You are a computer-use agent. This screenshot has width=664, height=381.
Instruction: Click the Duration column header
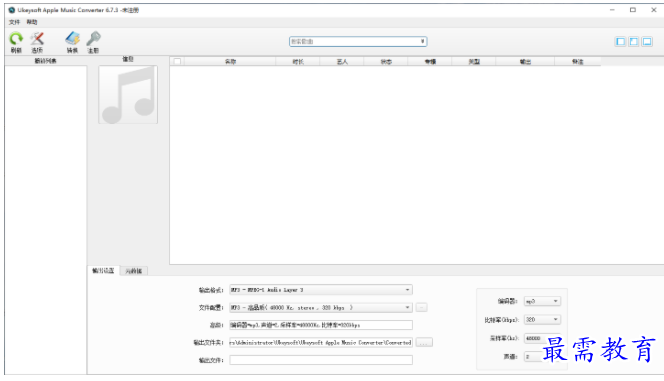pos(298,61)
